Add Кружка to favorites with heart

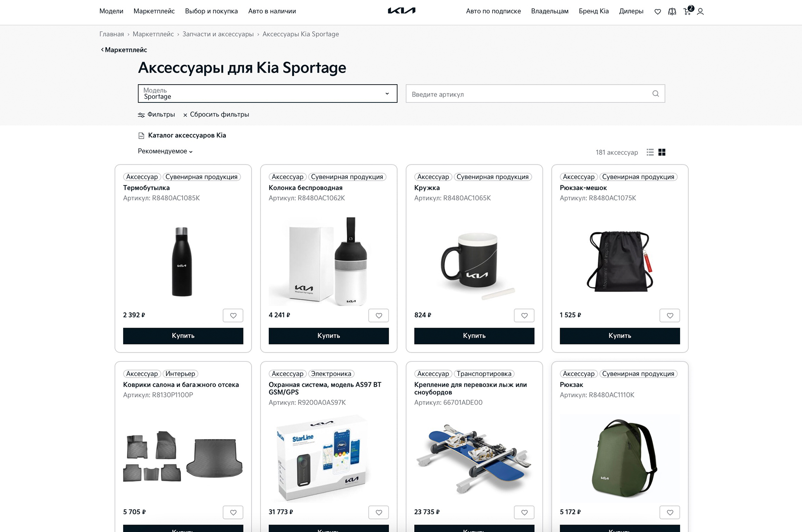524,316
